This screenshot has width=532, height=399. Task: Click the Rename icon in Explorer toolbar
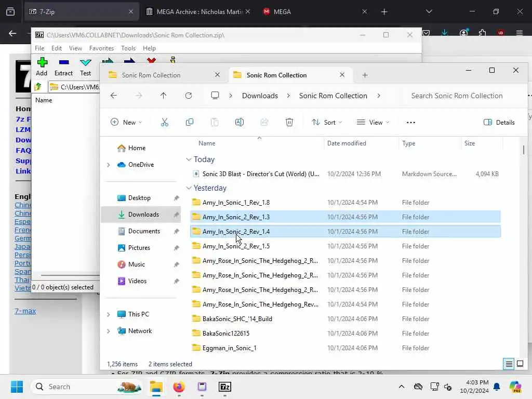(x=239, y=122)
